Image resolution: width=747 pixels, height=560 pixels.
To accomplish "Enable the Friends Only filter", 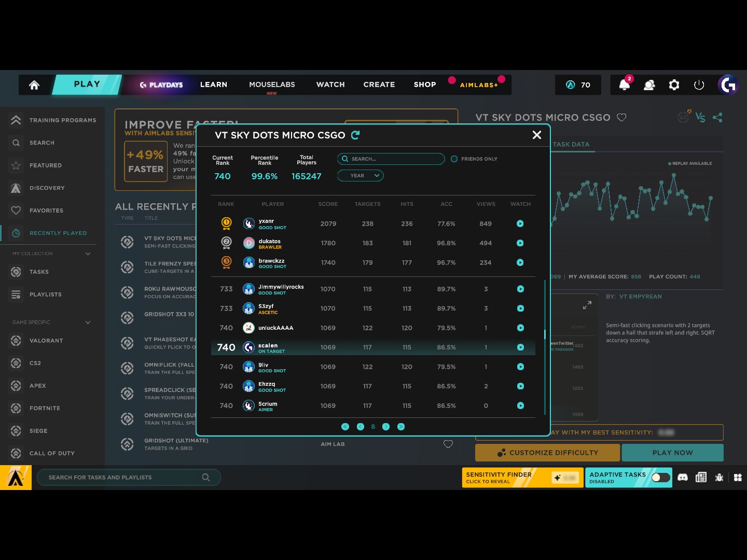I will [454, 159].
